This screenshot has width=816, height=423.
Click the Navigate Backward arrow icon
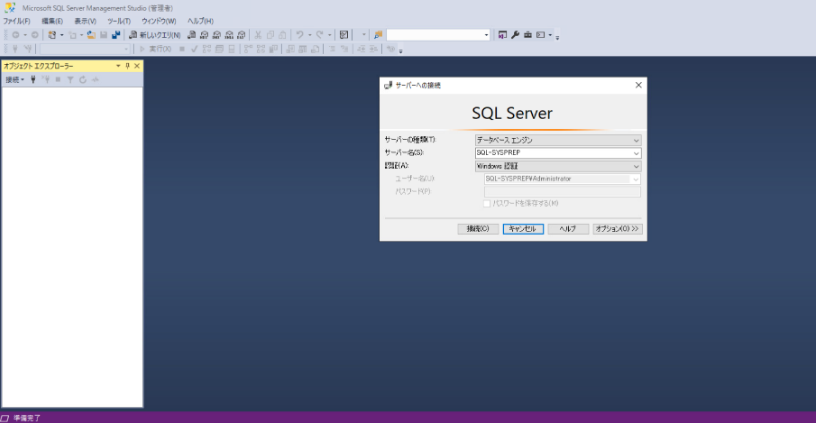(x=16, y=35)
